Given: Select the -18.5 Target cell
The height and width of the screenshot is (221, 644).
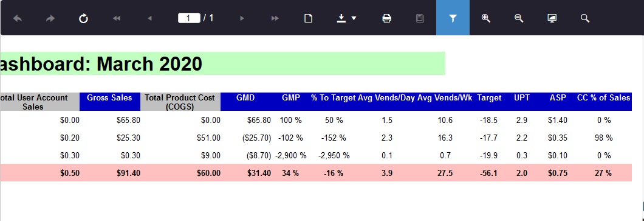Looking at the screenshot, I should (488, 121).
